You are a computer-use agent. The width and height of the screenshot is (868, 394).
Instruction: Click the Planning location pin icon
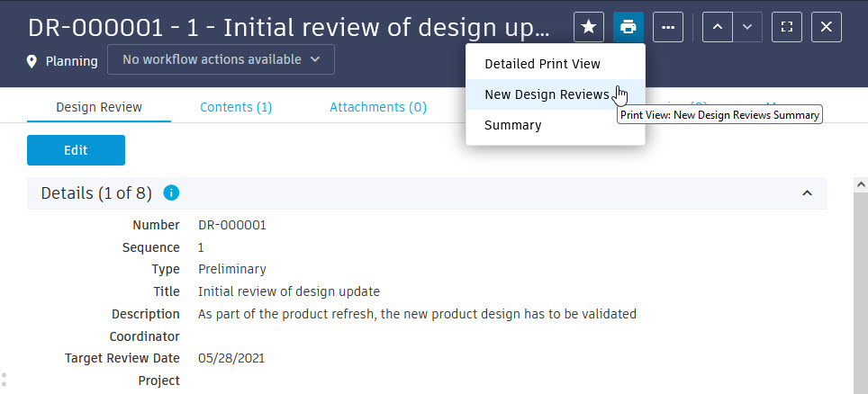tap(32, 61)
